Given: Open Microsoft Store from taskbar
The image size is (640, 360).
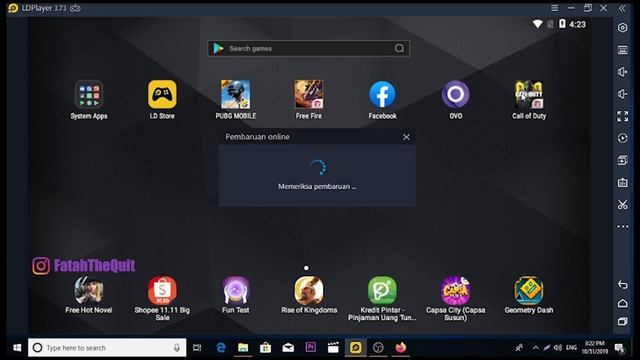Looking at the screenshot, I should (266, 348).
